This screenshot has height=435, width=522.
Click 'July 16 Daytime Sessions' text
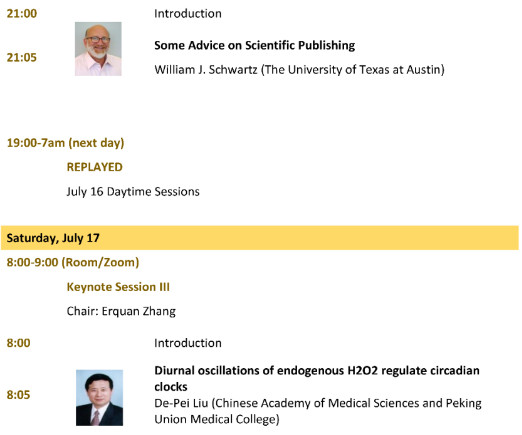(133, 192)
